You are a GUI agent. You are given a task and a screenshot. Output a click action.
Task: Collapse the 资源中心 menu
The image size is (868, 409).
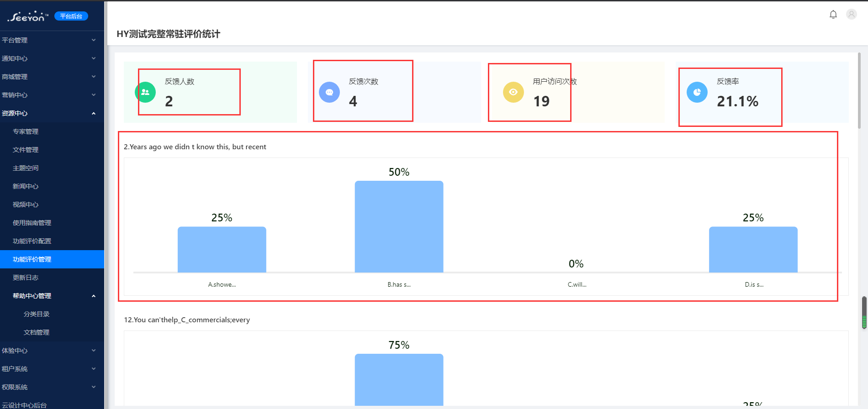point(52,113)
